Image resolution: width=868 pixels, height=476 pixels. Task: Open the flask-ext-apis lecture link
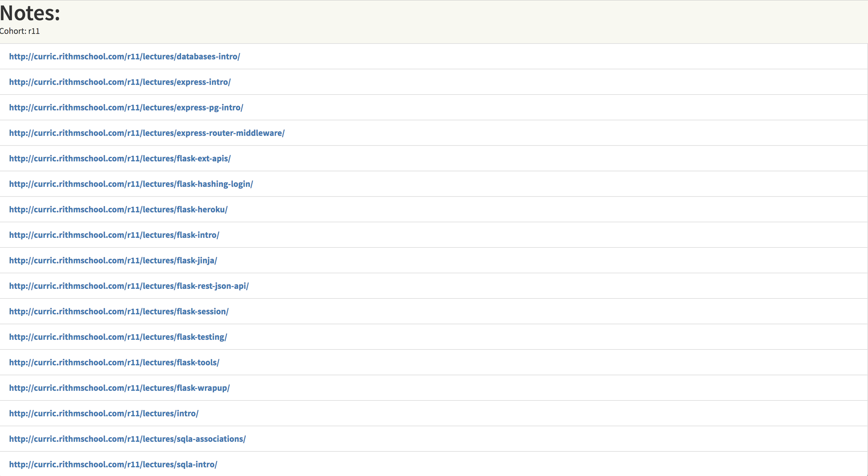[120, 159]
